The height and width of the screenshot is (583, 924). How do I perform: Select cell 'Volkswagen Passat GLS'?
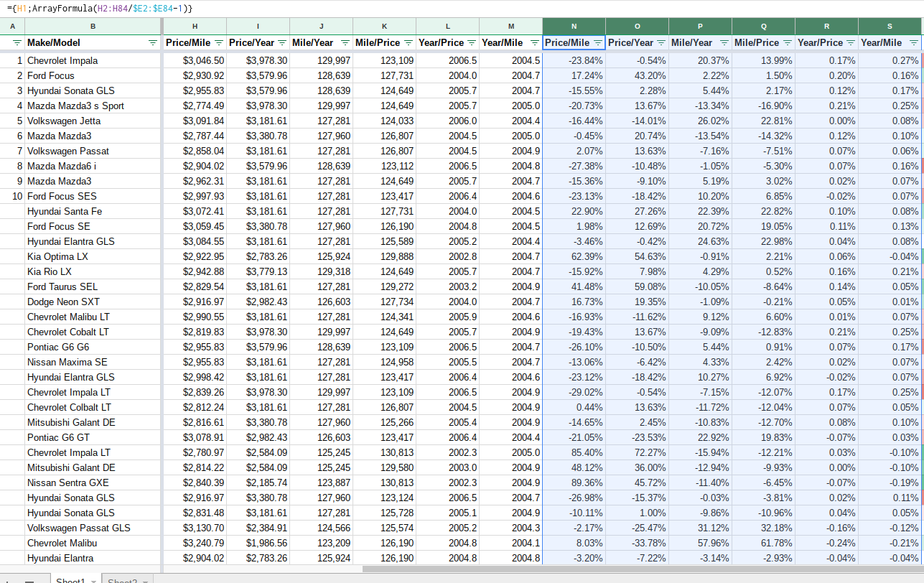pyautogui.click(x=93, y=528)
